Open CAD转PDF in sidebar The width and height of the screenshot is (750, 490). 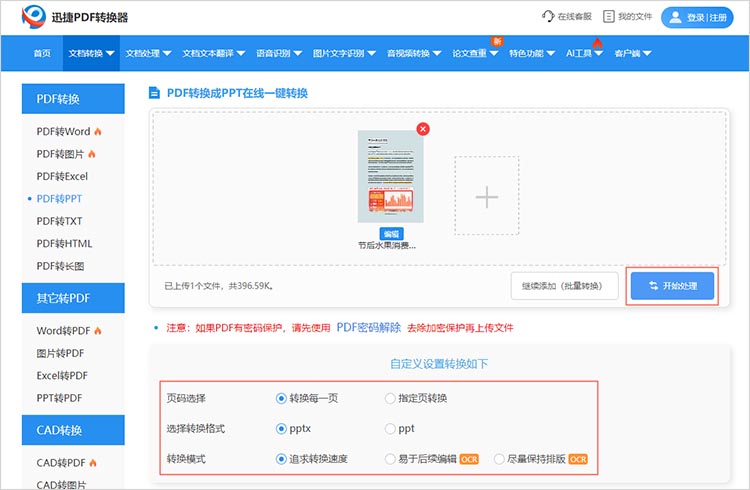pyautogui.click(x=61, y=463)
